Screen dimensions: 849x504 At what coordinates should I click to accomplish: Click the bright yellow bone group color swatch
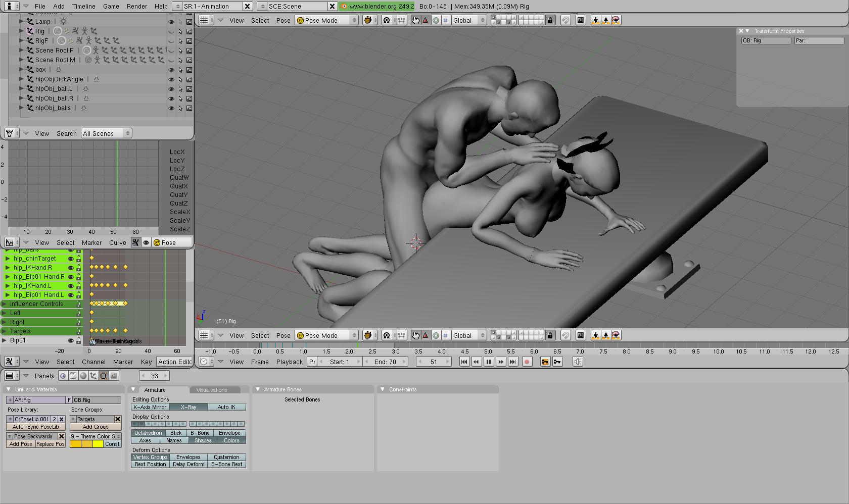tap(98, 444)
